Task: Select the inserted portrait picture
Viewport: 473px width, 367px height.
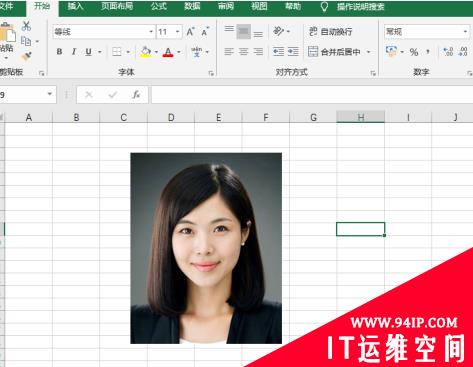Action: coord(206,248)
